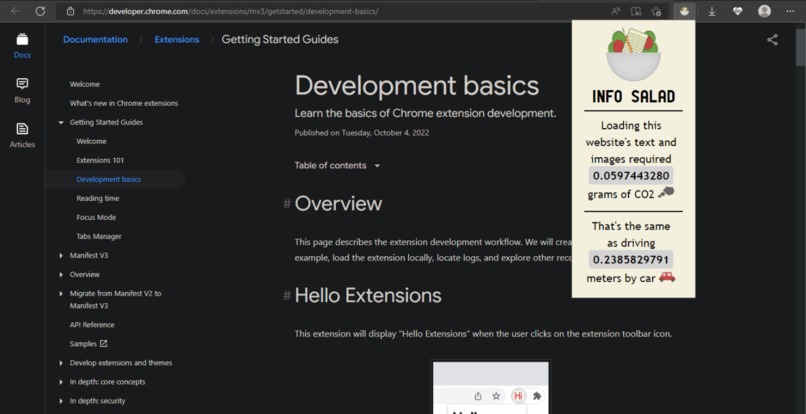Open Tabs Manager tutorial
The image size is (806, 414).
coord(99,237)
